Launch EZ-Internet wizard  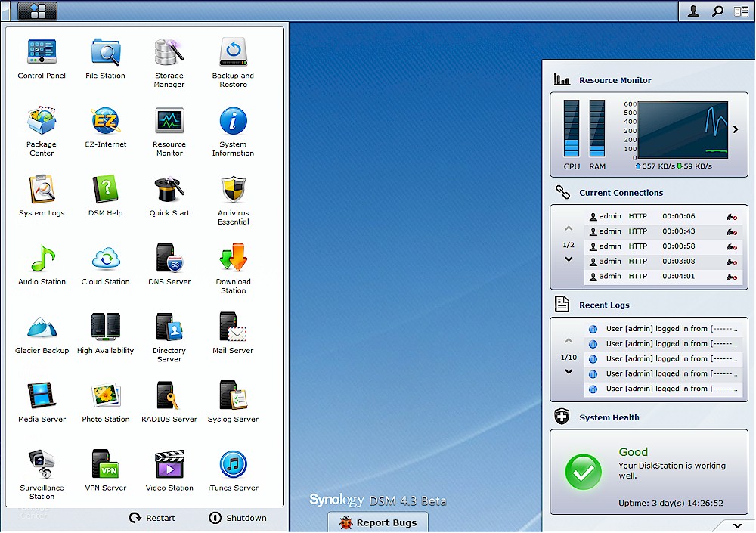106,127
